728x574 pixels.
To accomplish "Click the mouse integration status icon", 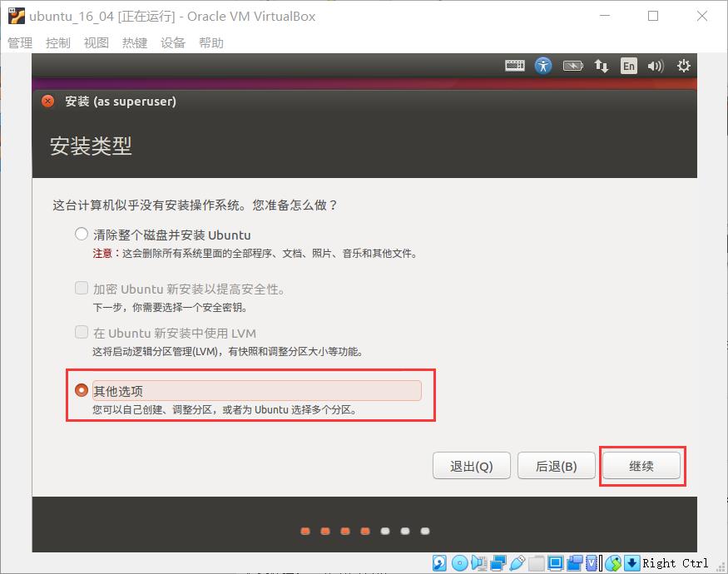I will (x=613, y=563).
